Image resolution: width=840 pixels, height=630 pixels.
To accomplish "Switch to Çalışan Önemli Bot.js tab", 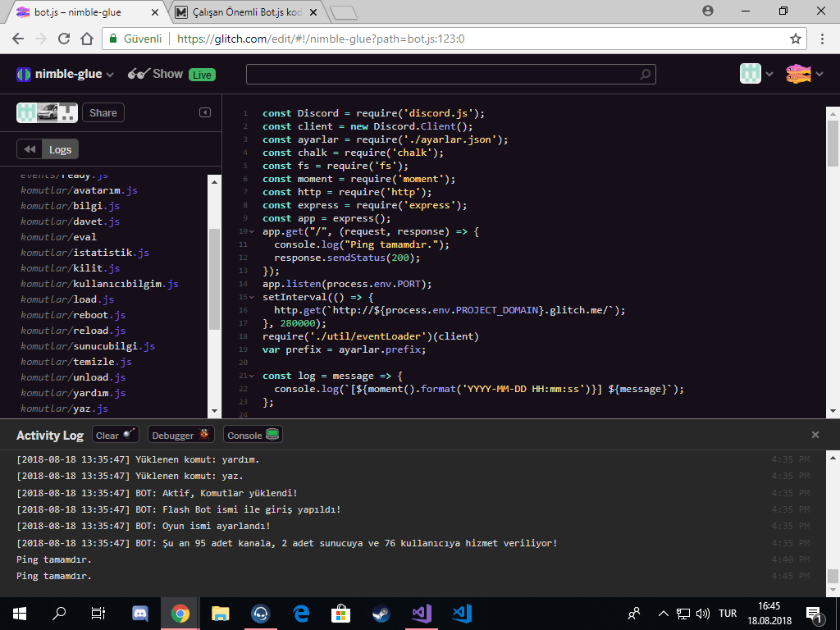I will click(x=246, y=11).
